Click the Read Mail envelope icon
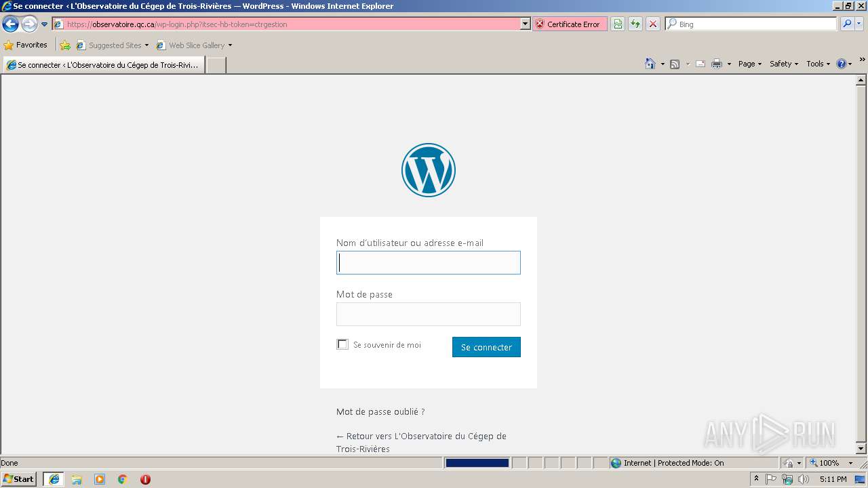Screen dimensions: 868x488 pos(701,64)
